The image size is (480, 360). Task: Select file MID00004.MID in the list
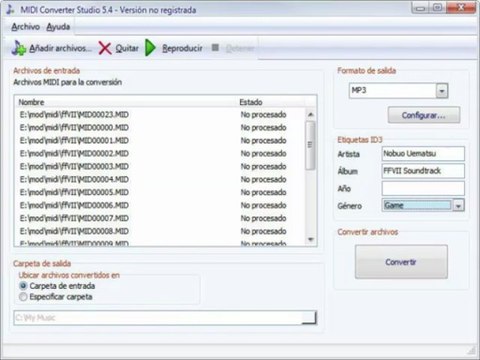coord(74,179)
